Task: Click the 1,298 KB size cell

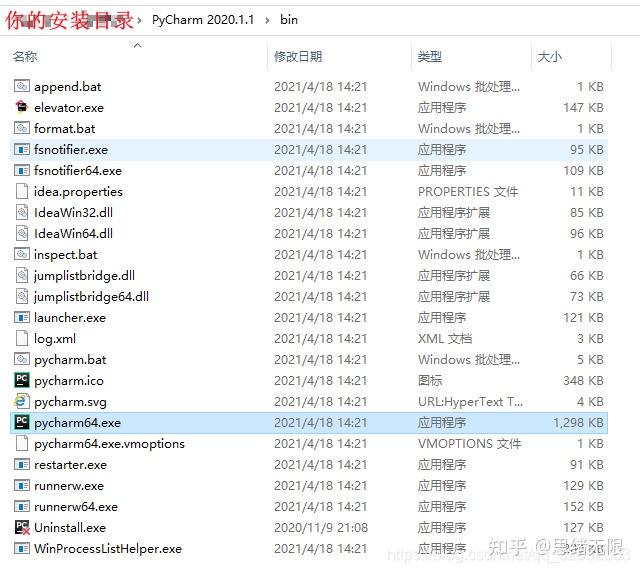Action: [x=578, y=422]
